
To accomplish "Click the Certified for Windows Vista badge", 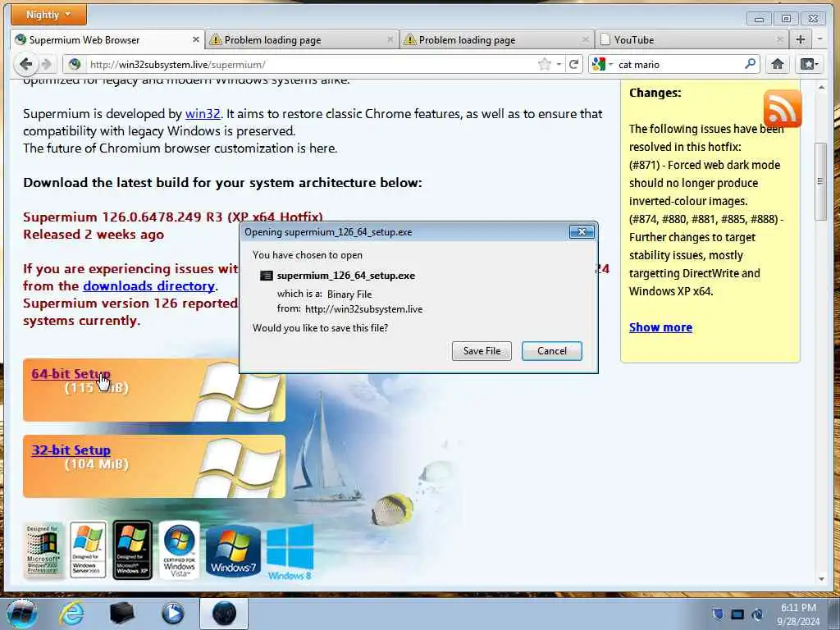I will point(180,550).
